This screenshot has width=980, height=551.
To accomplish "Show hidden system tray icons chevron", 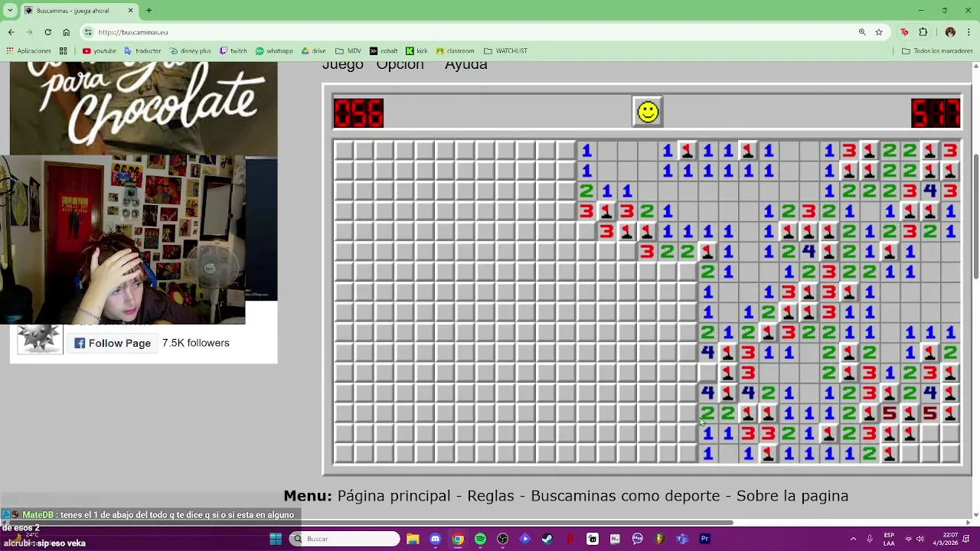I will 853,539.
